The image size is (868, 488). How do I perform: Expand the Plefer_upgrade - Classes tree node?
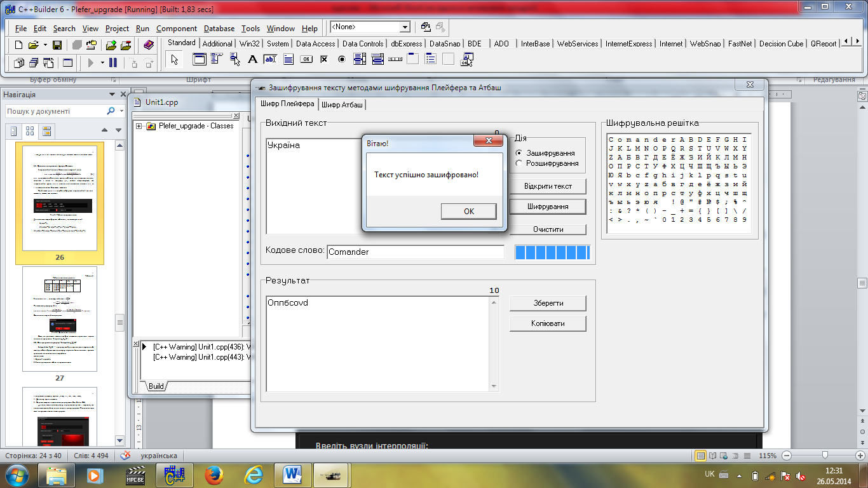(x=139, y=126)
